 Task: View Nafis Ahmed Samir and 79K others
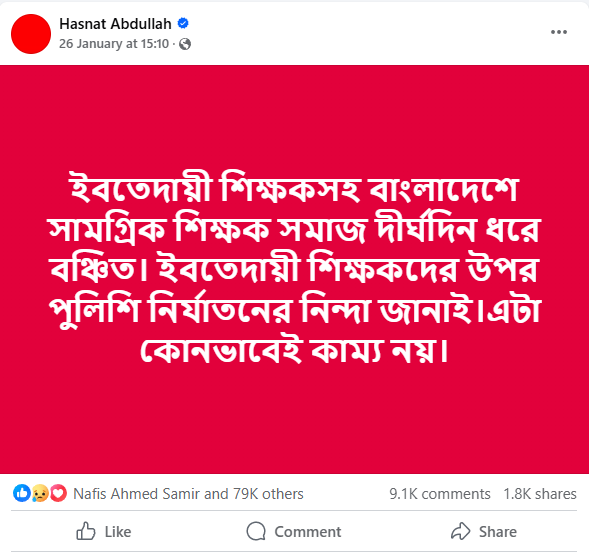coord(188,494)
